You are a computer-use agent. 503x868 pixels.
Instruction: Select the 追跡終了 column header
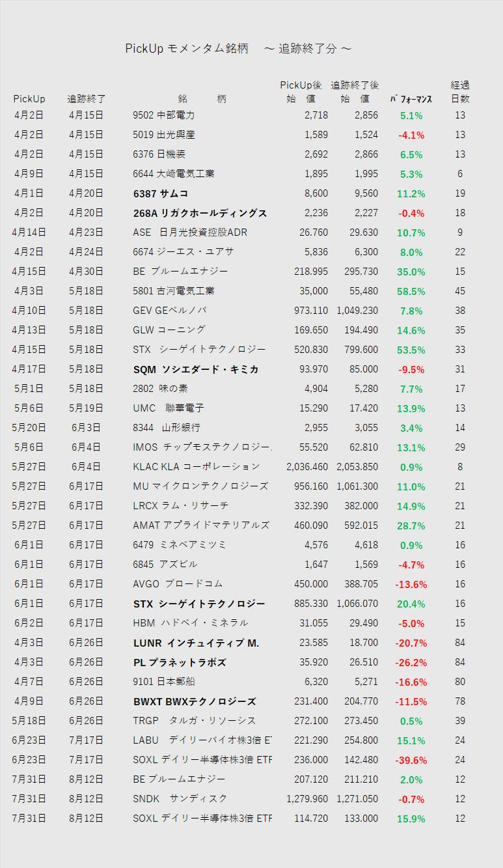(87, 99)
